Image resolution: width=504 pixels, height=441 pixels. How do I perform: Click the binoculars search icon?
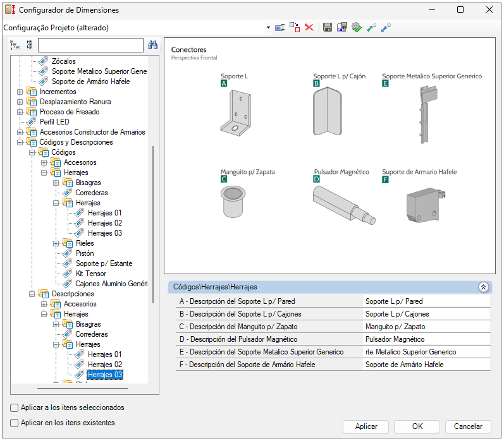tap(152, 45)
